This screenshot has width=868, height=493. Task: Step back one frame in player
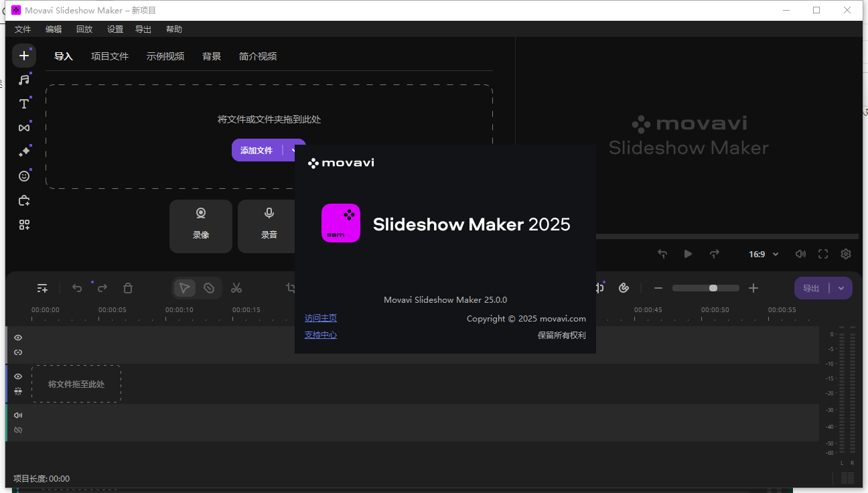click(x=662, y=254)
